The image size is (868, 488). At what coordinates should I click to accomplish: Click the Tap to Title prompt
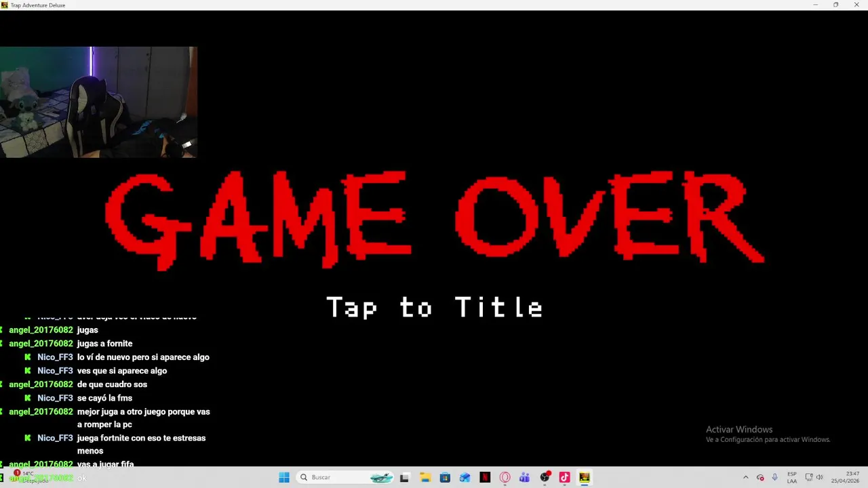(x=434, y=308)
